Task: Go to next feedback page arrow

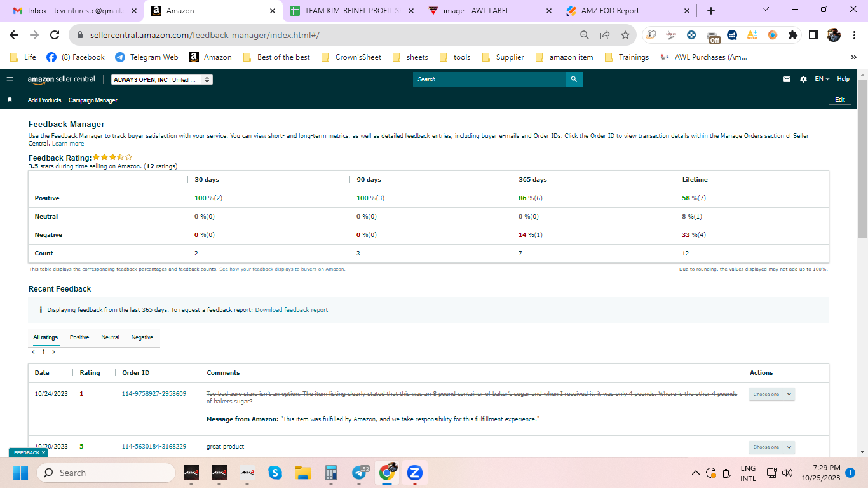Action: point(54,352)
